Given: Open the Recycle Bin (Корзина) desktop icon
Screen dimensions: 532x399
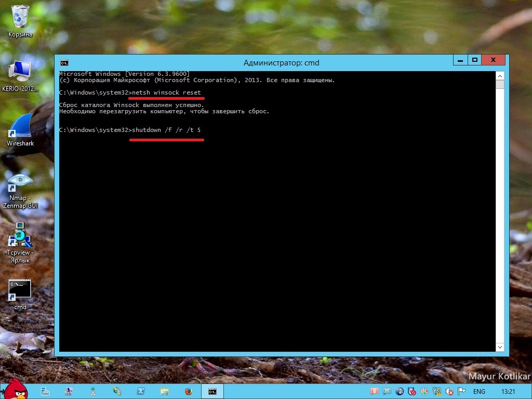Looking at the screenshot, I should pyautogui.click(x=20, y=18).
